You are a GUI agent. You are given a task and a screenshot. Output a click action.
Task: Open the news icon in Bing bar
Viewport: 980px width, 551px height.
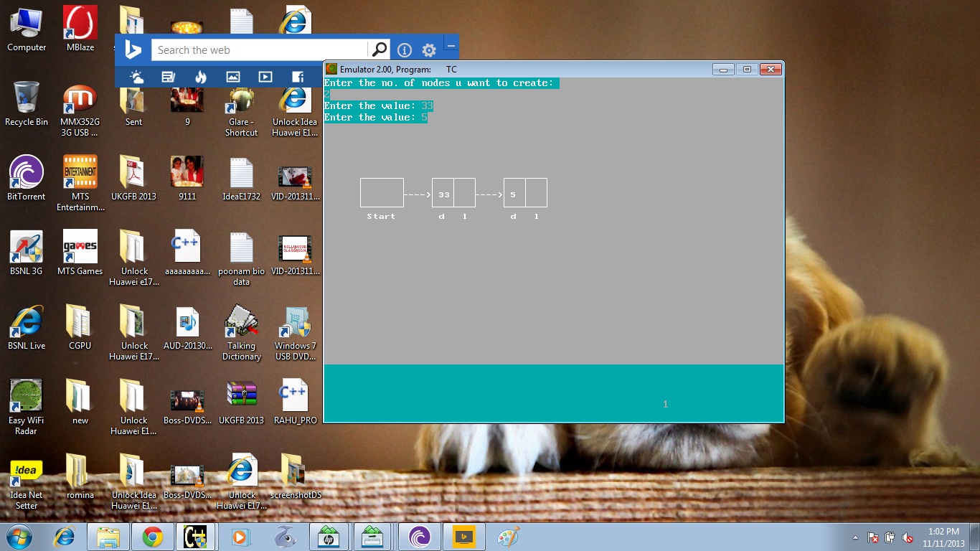[169, 77]
